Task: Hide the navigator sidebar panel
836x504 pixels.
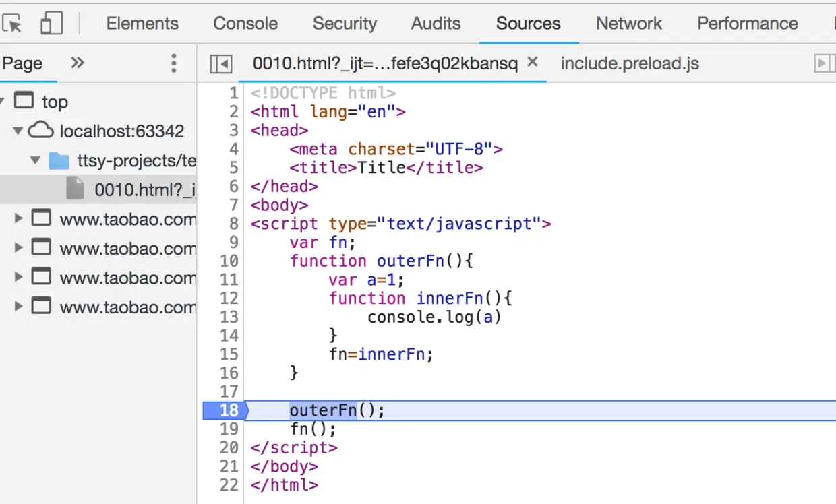Action: [x=221, y=64]
